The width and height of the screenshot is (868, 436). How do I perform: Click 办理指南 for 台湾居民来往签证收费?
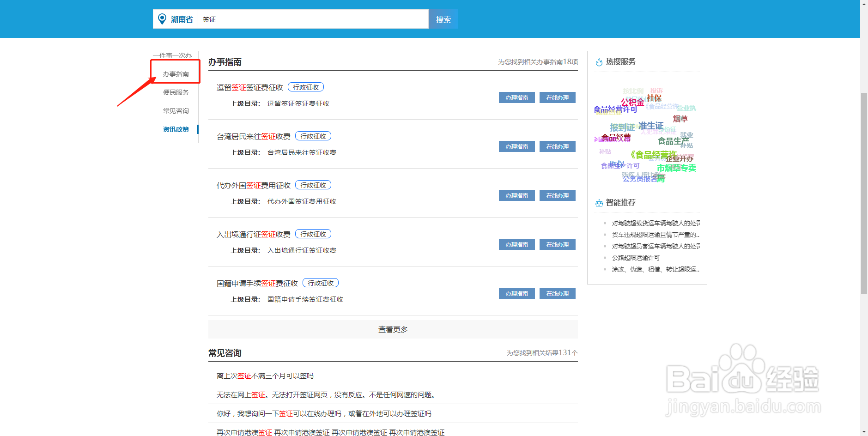[516, 146]
